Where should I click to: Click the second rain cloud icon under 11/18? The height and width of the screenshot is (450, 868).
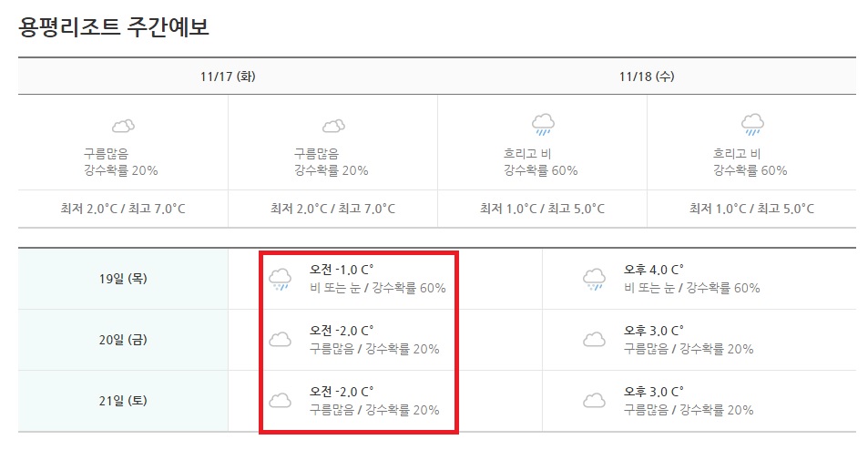[x=752, y=125]
